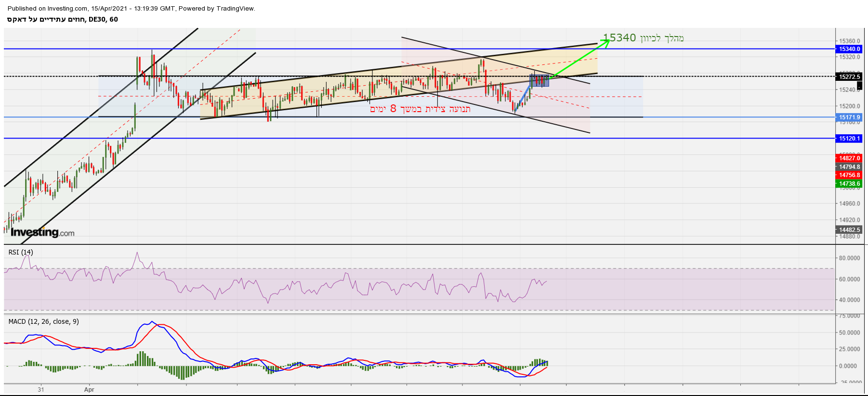This screenshot has width=868, height=396.
Task: Click the 15320.0 price axis value
Action: tap(849, 57)
